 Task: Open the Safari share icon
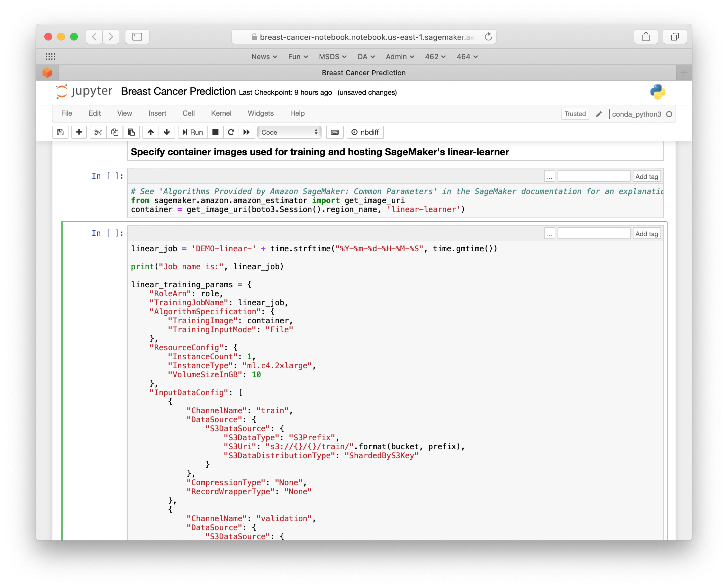pos(646,37)
